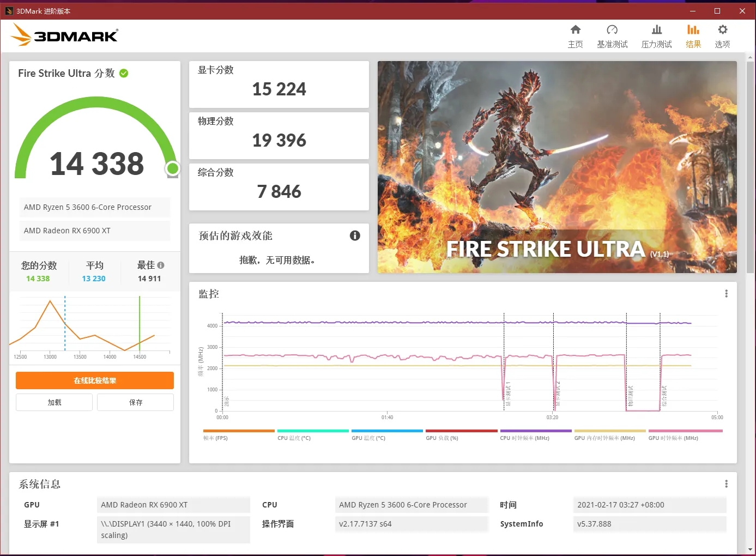Open the 基准测试 benchmarks tab
This screenshot has height=556, width=756.
coord(612,37)
